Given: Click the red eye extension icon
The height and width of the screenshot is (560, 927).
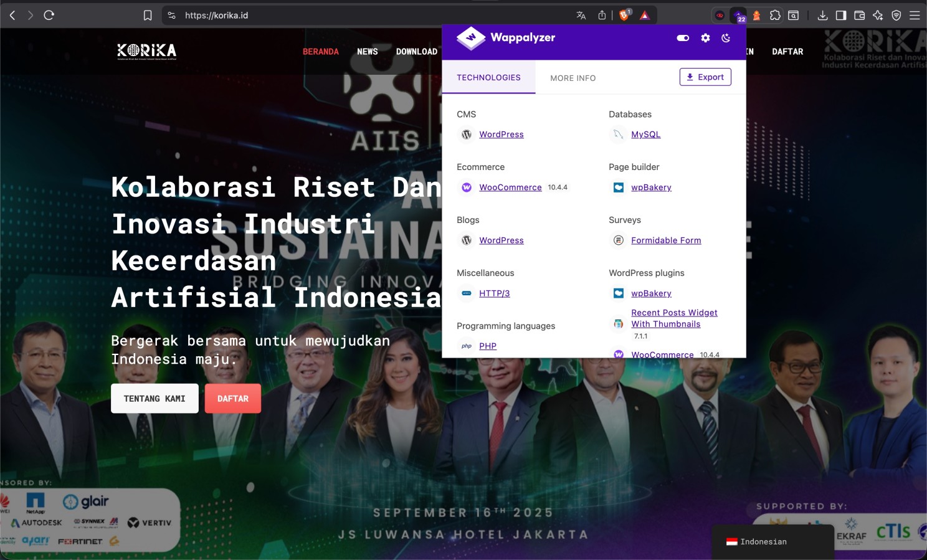Looking at the screenshot, I should click(720, 16).
